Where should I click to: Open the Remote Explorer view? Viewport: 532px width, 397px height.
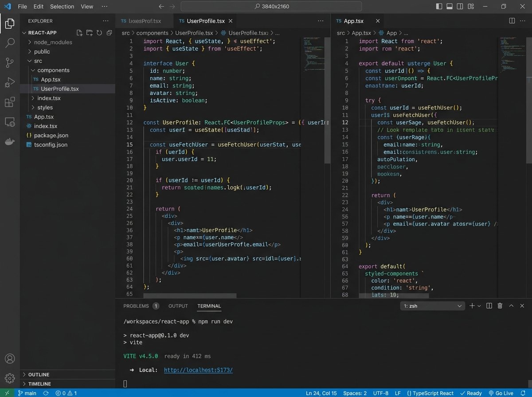point(10,122)
